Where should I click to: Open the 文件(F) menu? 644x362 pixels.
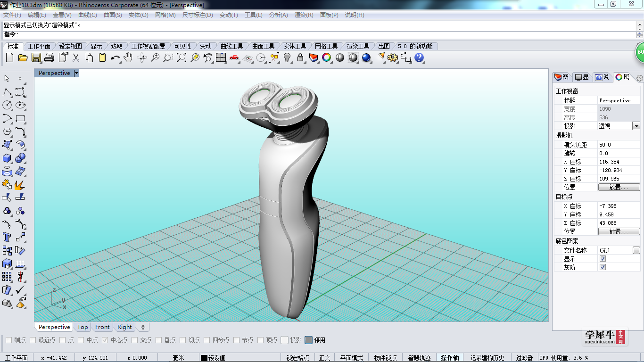pos(12,15)
